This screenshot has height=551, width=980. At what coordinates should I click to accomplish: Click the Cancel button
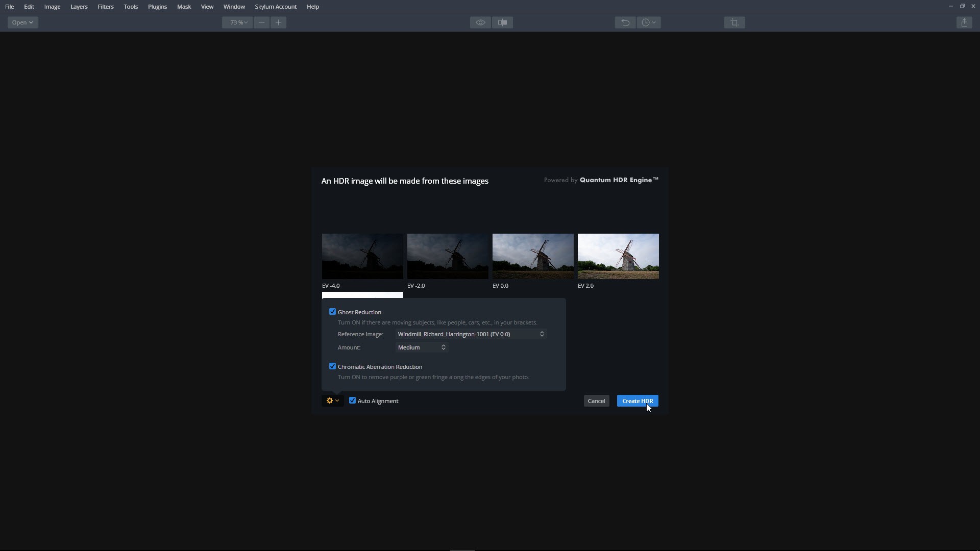[596, 401]
